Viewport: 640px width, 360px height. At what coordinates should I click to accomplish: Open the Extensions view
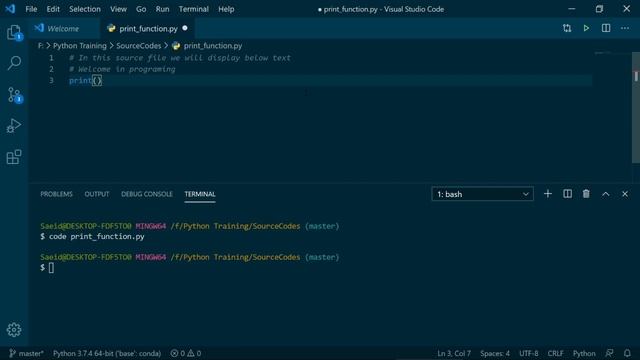click(14, 157)
